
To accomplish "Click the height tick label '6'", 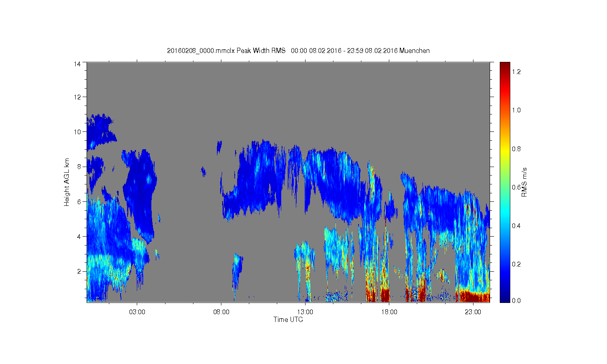I will click(x=79, y=201).
